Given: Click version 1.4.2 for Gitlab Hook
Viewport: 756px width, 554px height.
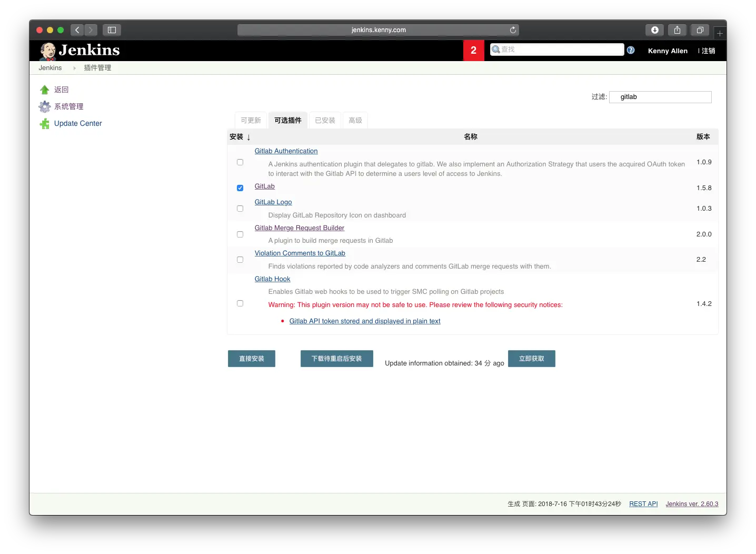Looking at the screenshot, I should [x=704, y=304].
